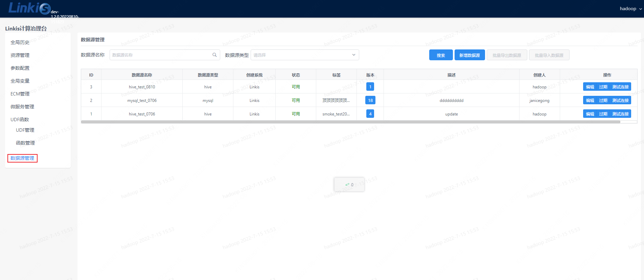Screen dimensions: 644x280
Task: Open 全局历史 in the sidebar
Action: (20, 42)
